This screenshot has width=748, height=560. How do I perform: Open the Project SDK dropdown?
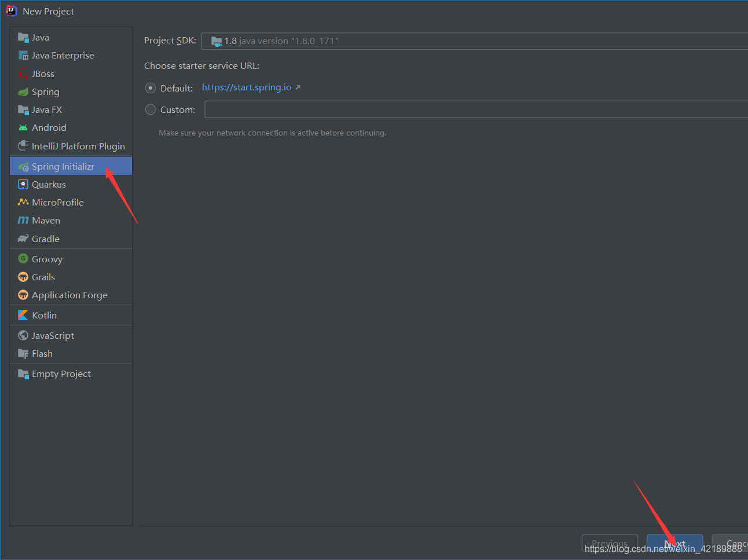(x=475, y=41)
